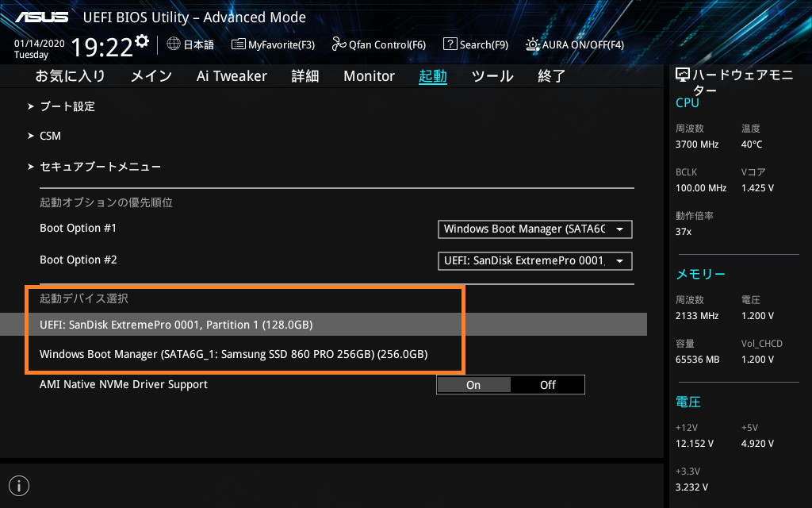Click the 01/14/2020 date text
812x508 pixels.
(40, 44)
